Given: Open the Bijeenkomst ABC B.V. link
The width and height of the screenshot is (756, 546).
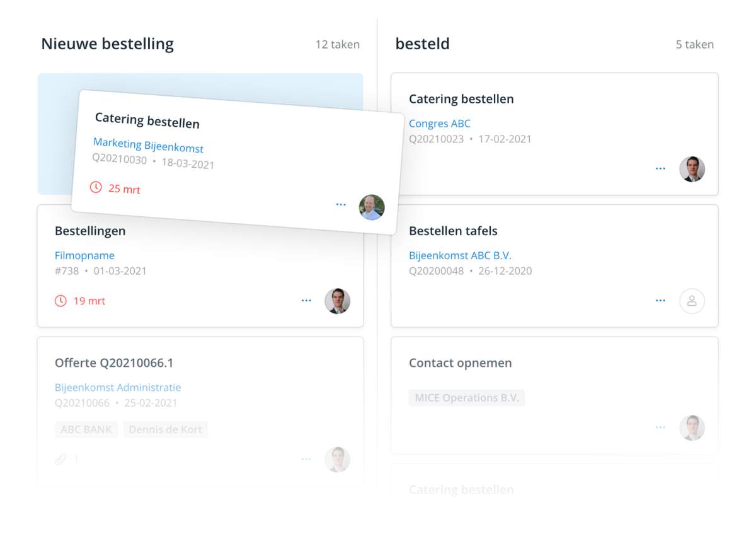Looking at the screenshot, I should click(x=460, y=255).
